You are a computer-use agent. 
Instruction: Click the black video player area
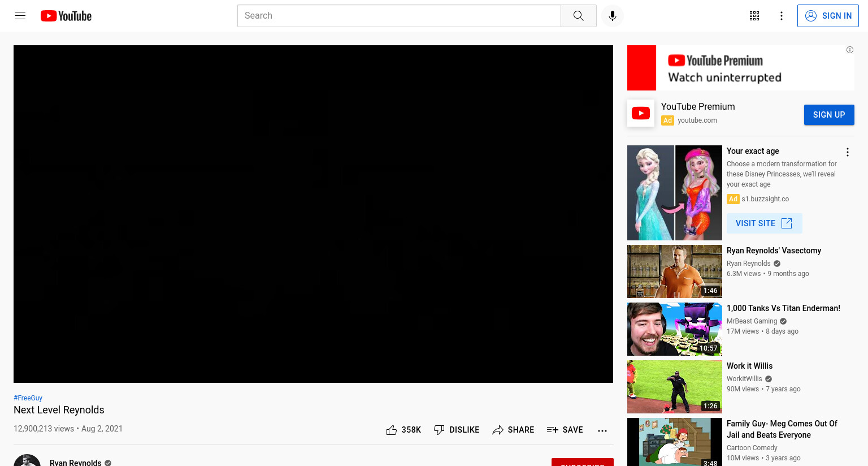tap(313, 214)
